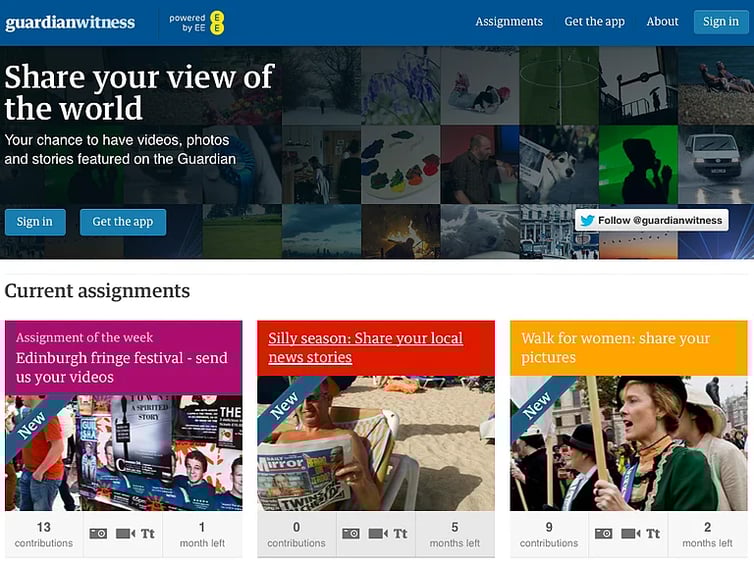754x564 pixels.
Task: Click the guardianwitness logo
Action: click(x=70, y=23)
